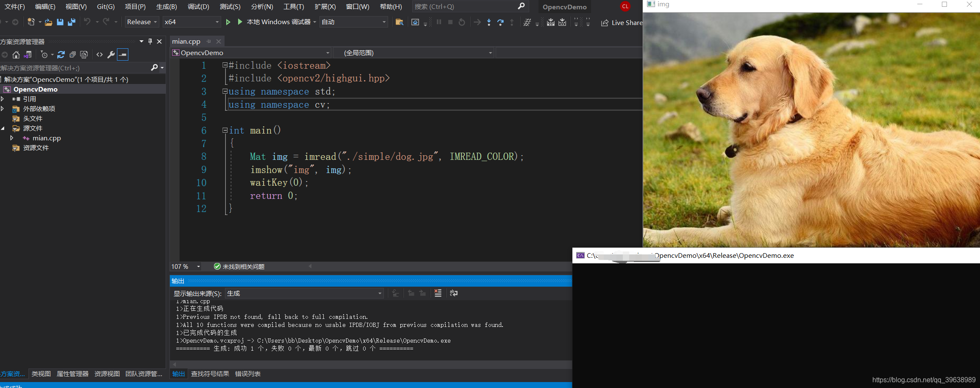Toggle the Show All Files icon

click(x=84, y=55)
